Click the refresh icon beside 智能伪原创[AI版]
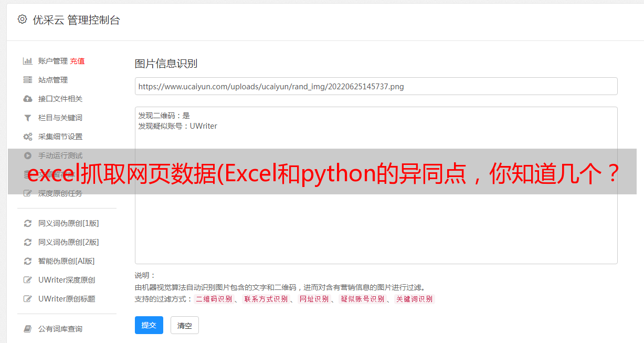 [x=28, y=261]
